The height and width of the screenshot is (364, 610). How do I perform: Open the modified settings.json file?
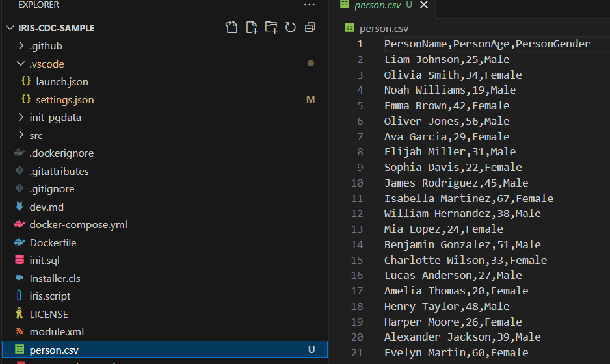point(64,100)
